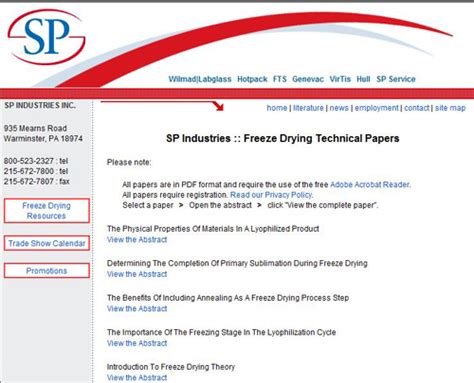Click the Please note: text
Viewport: 474px width, 383px height.
(x=129, y=162)
